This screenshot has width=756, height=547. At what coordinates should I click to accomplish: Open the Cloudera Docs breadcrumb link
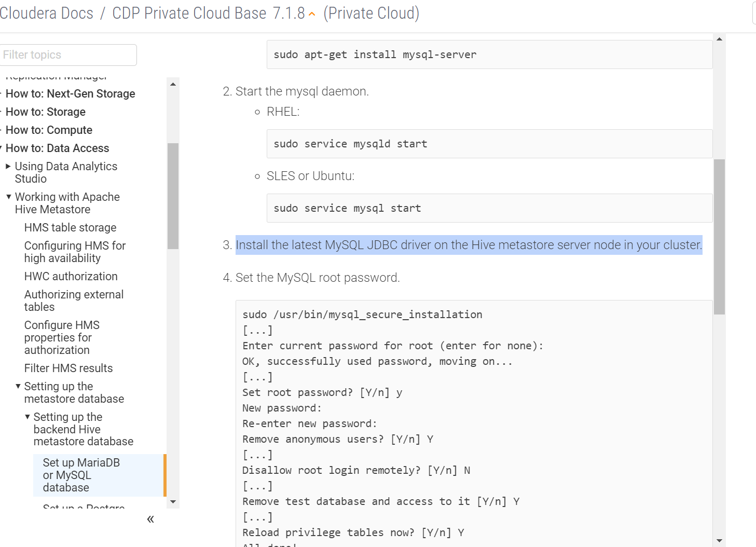click(47, 13)
